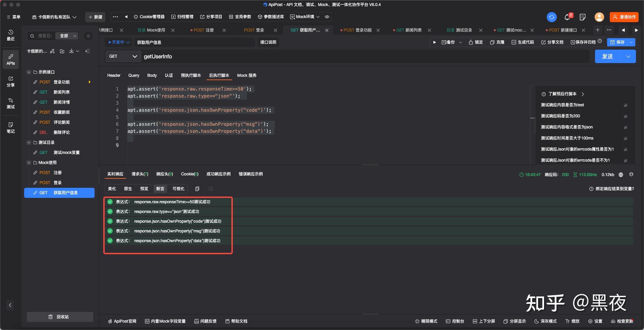Image resolution: width=644 pixels, height=330 pixels.
Task: Open the APIs sidebar panel
Action: point(11,59)
